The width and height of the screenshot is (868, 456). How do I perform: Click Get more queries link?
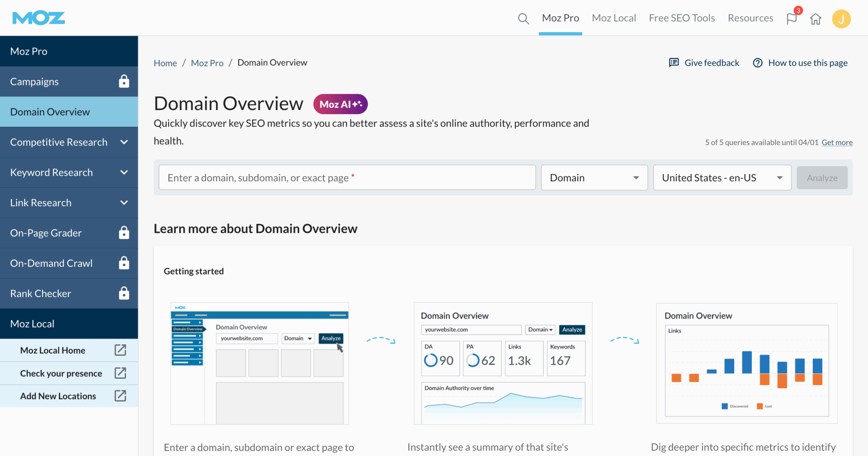[837, 143]
